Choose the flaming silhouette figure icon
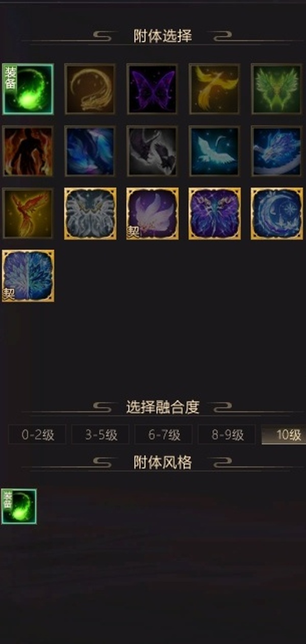The height and width of the screenshot is (644, 306). click(28, 151)
